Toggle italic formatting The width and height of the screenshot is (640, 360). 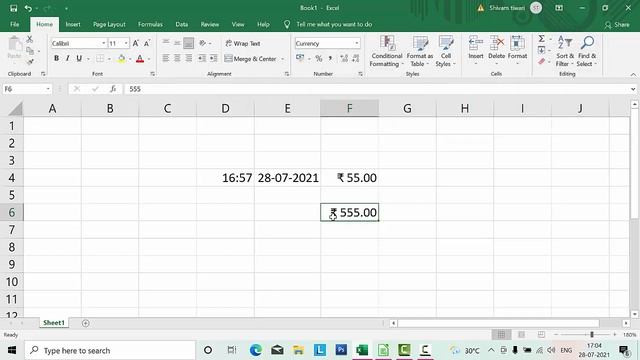coord(67,58)
